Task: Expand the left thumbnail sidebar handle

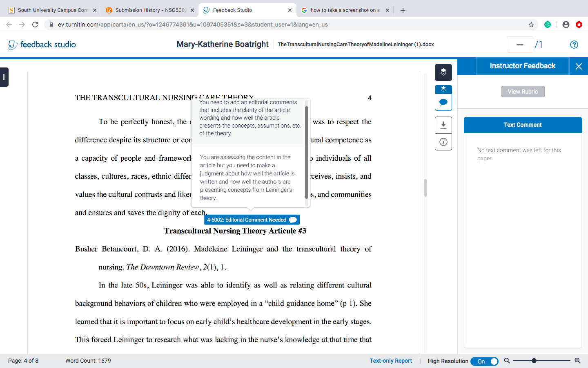Action: click(x=4, y=77)
